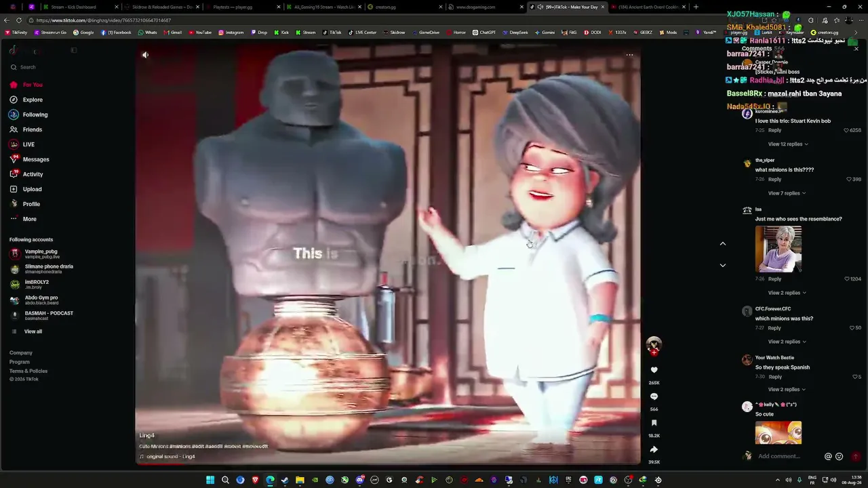868x488 pixels.
Task: Open the comments bubble icon under the like count
Action: click(x=654, y=396)
